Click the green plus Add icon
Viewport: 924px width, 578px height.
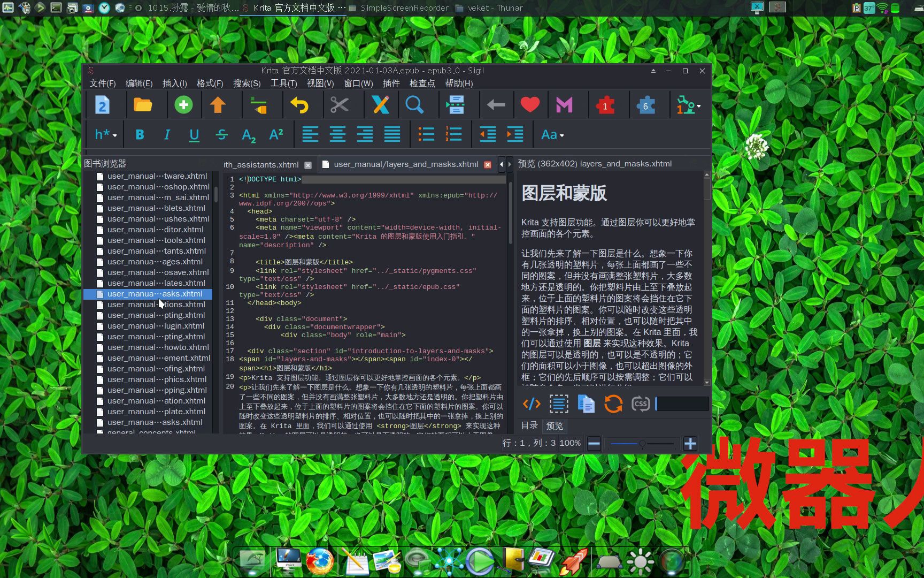coord(183,105)
